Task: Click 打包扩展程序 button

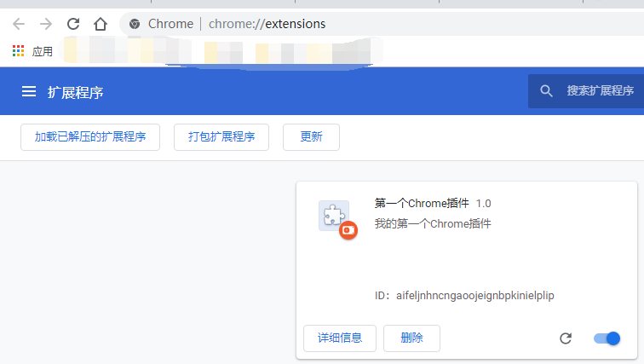Action: click(221, 136)
